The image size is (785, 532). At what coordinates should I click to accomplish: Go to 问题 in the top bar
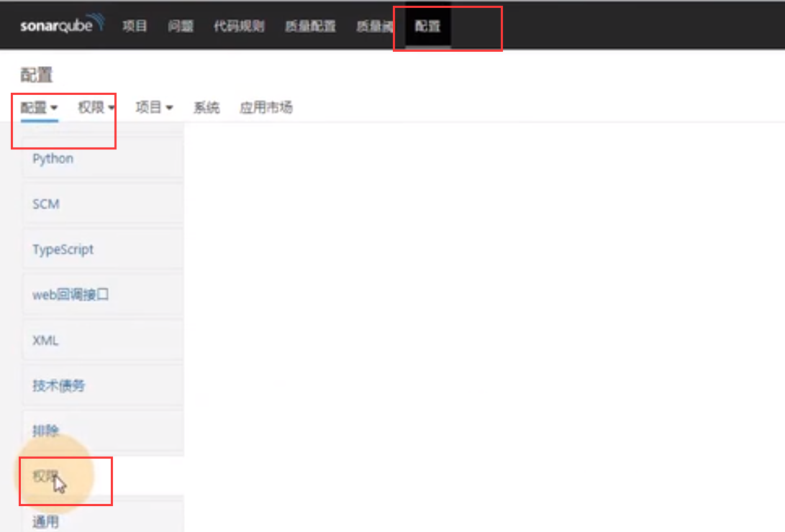(x=180, y=27)
